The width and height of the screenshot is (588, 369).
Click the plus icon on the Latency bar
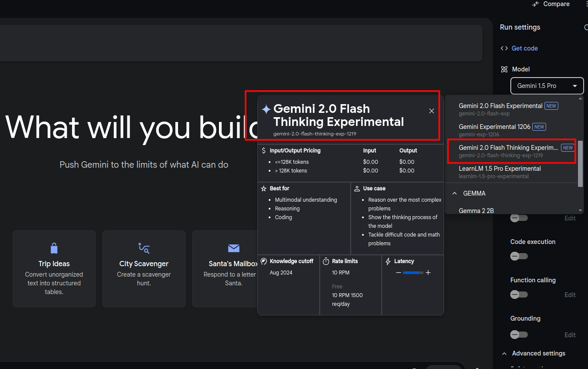(x=428, y=273)
